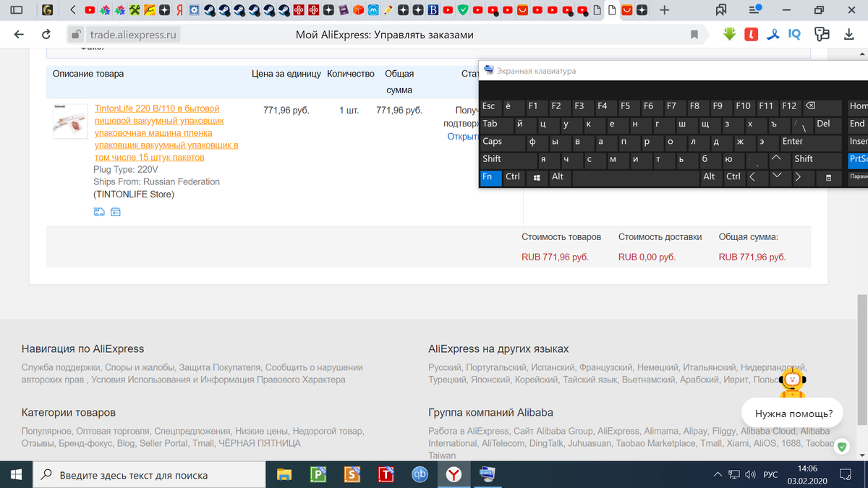Open a new browser tab with plus

pos(664,10)
